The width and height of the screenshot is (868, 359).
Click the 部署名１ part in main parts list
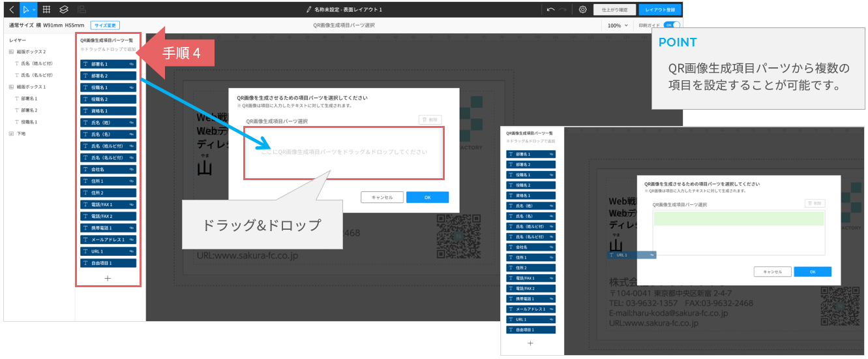[108, 64]
